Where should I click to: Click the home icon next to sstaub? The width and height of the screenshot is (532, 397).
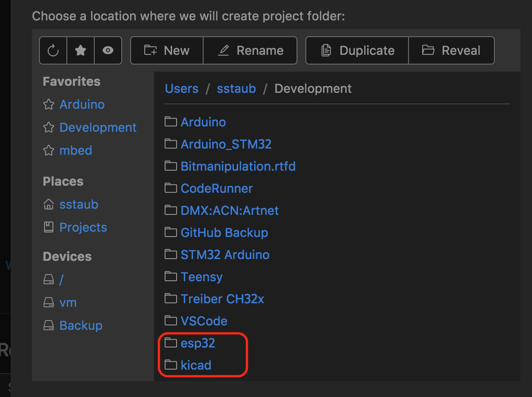point(48,204)
